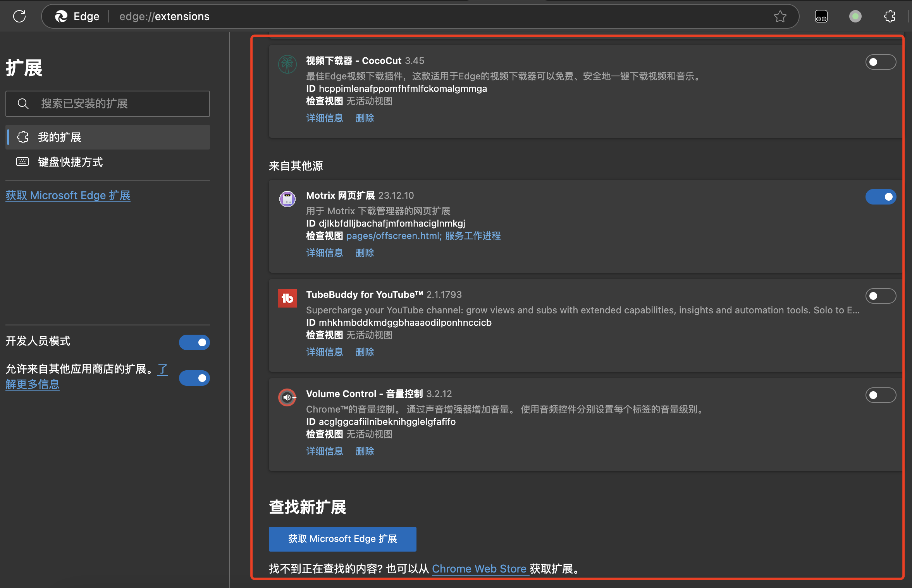Image resolution: width=912 pixels, height=588 pixels.
Task: Open 键盘快捷方式 in sidebar
Action: click(x=108, y=162)
